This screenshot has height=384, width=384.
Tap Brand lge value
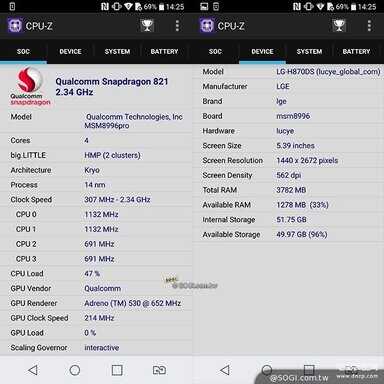(281, 101)
